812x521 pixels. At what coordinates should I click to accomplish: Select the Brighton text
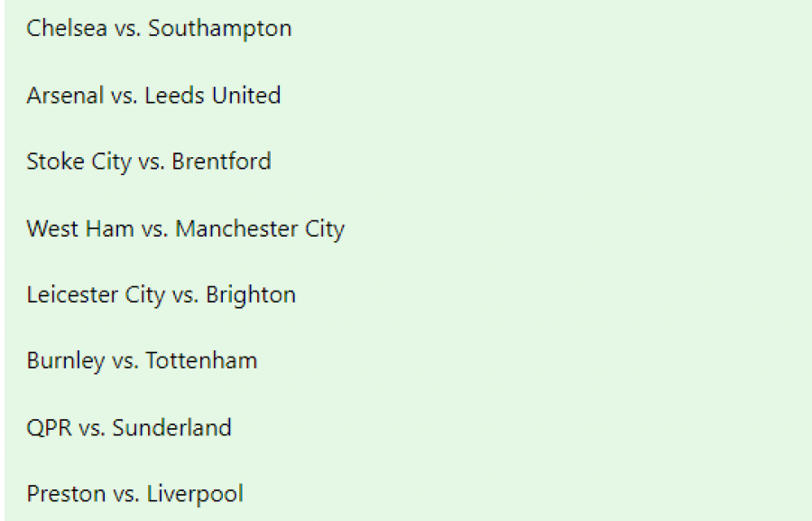[x=251, y=295]
